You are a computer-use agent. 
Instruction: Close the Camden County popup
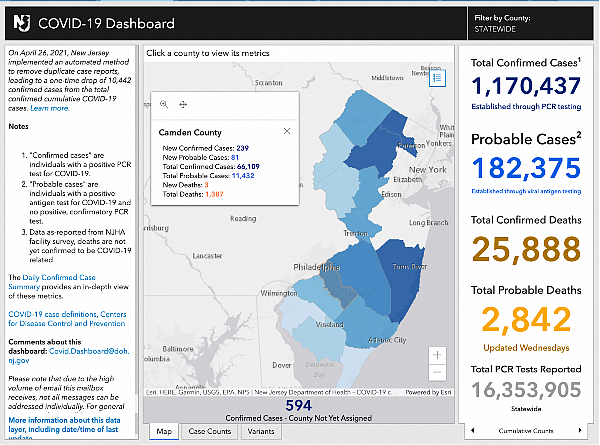(287, 131)
